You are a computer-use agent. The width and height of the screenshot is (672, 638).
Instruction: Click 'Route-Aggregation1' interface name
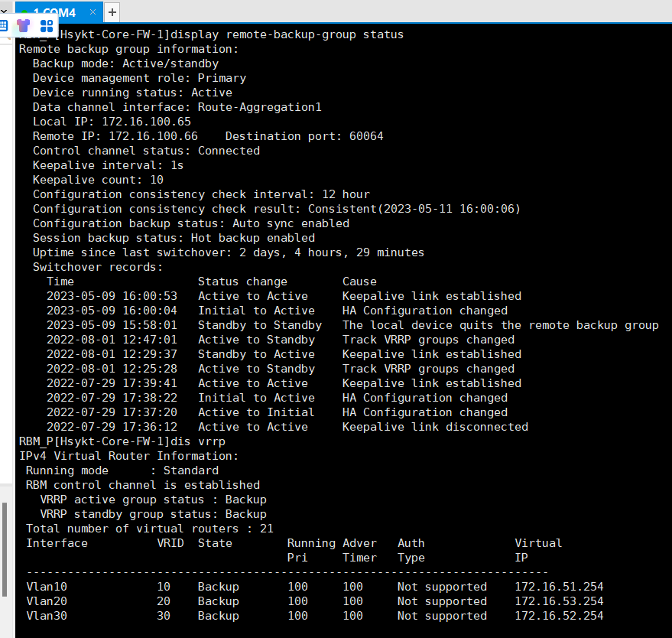point(259,107)
